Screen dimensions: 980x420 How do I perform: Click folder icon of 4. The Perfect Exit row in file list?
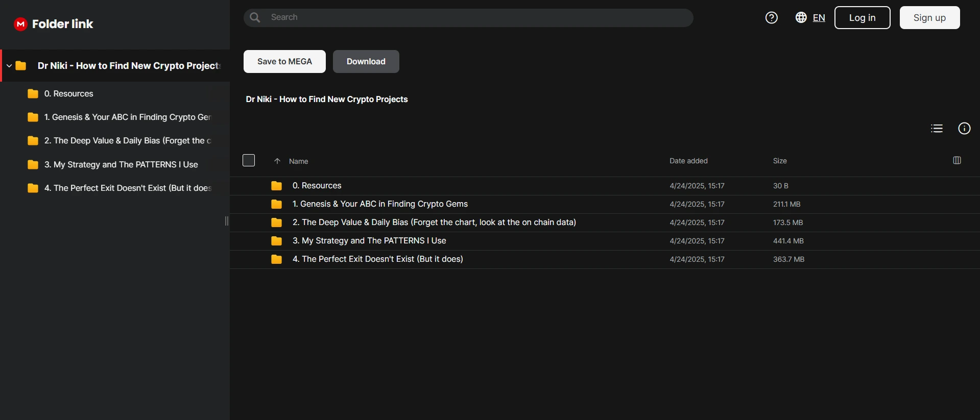(x=276, y=259)
